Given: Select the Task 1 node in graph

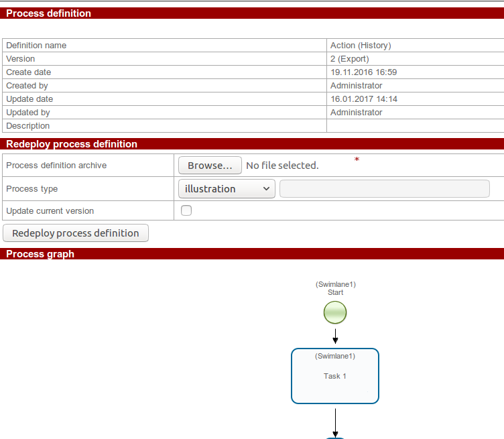Looking at the screenshot, I should [335, 376].
